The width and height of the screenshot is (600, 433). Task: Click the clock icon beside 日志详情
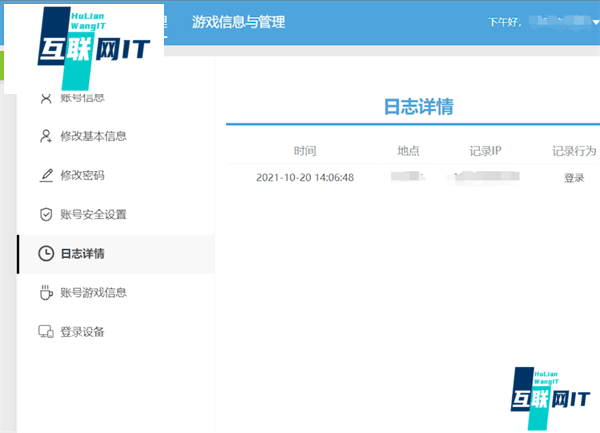click(45, 254)
